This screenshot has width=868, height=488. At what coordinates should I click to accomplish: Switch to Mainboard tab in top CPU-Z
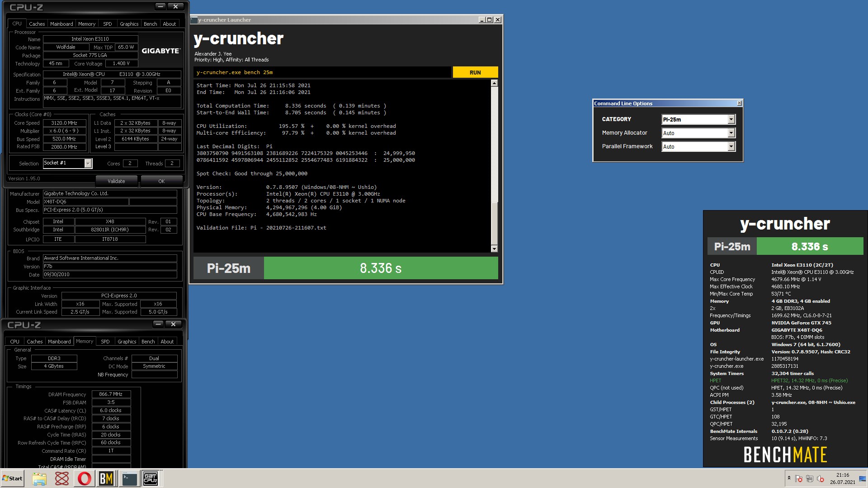pyautogui.click(x=61, y=24)
